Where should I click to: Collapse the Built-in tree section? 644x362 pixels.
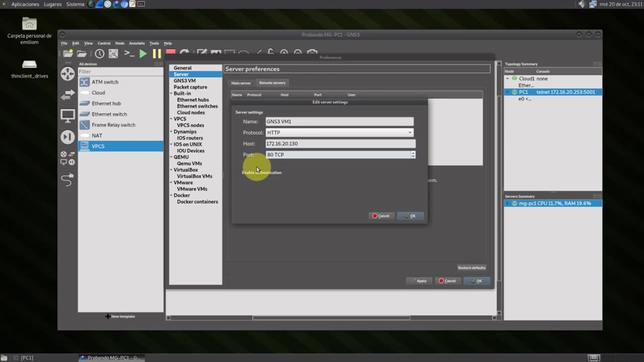171,94
